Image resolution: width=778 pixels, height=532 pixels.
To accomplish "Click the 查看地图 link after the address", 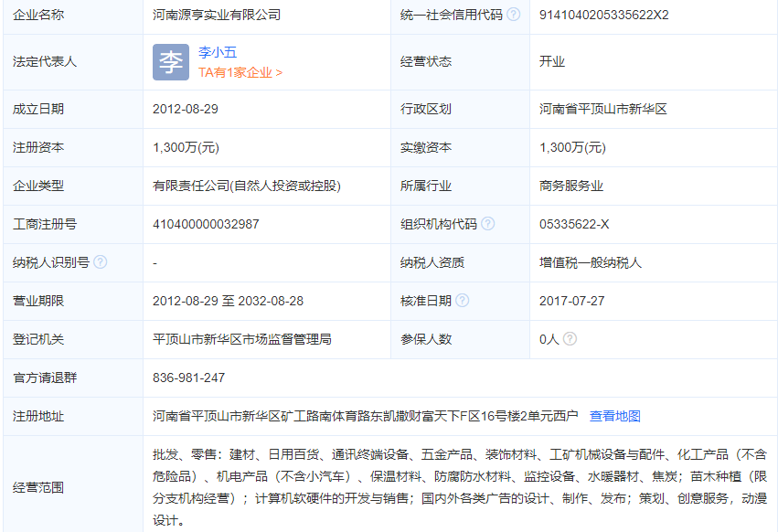I will pyautogui.click(x=616, y=415).
